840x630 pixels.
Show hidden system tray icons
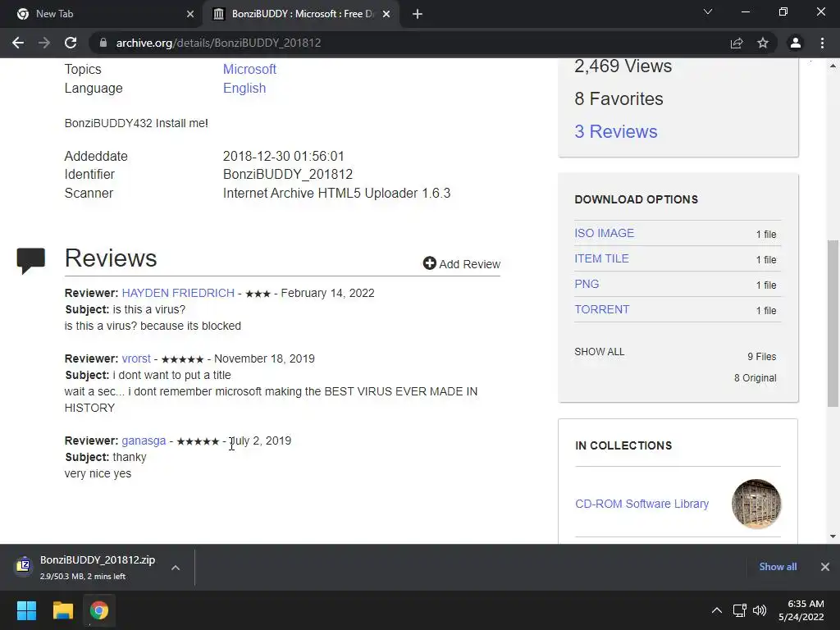pos(716,610)
